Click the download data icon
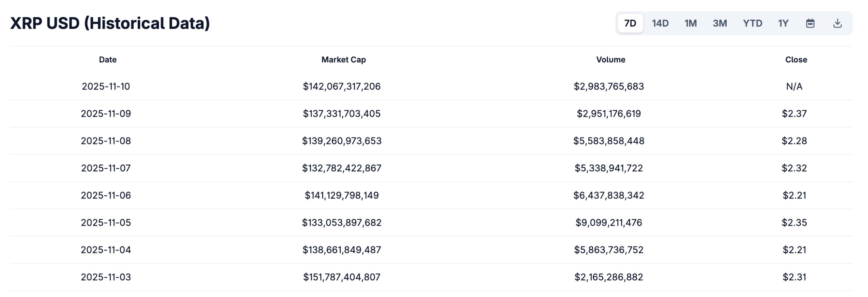Image resolution: width=868 pixels, height=297 pixels. coord(837,23)
